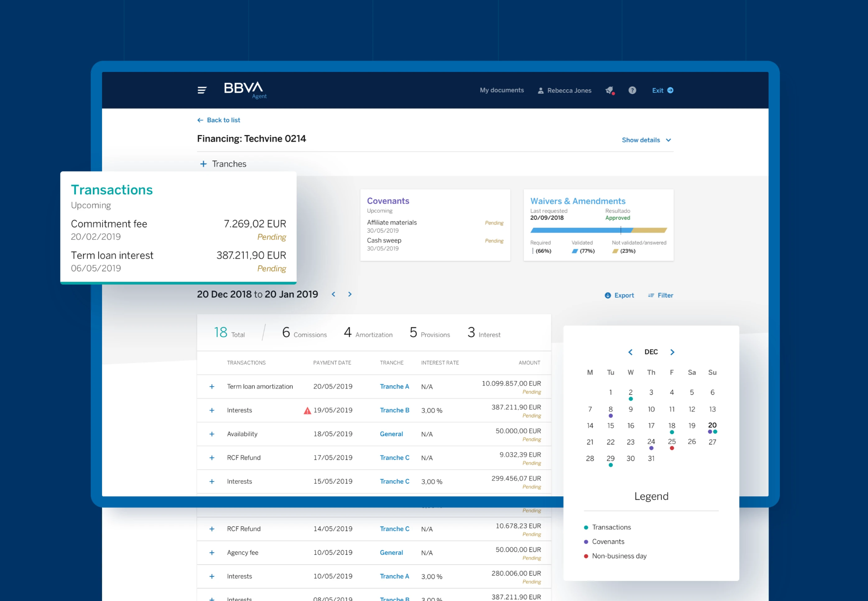This screenshot has width=868, height=601.
Task: Select December 25 on the calendar
Action: pyautogui.click(x=672, y=442)
